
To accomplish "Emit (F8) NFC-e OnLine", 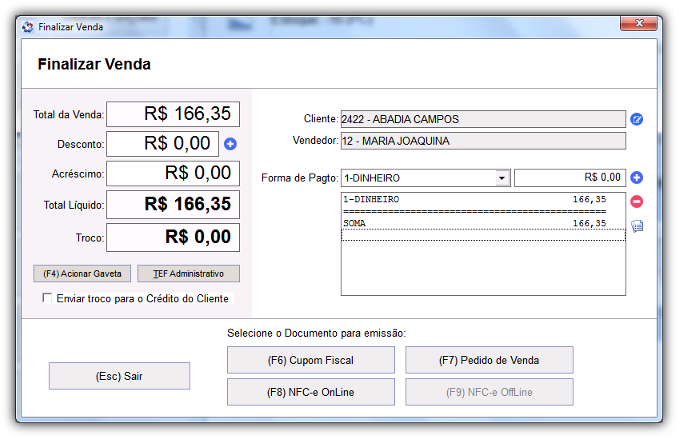I will 311,392.
